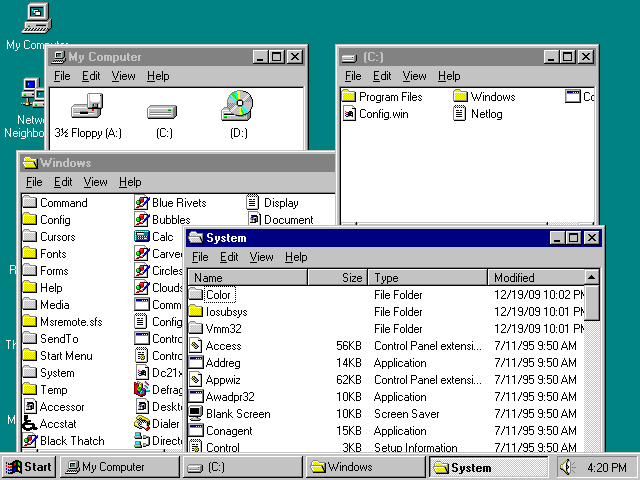The width and height of the screenshot is (640, 480).
Task: Select the (D:) CD-ROM drive icon
Action: (x=237, y=106)
